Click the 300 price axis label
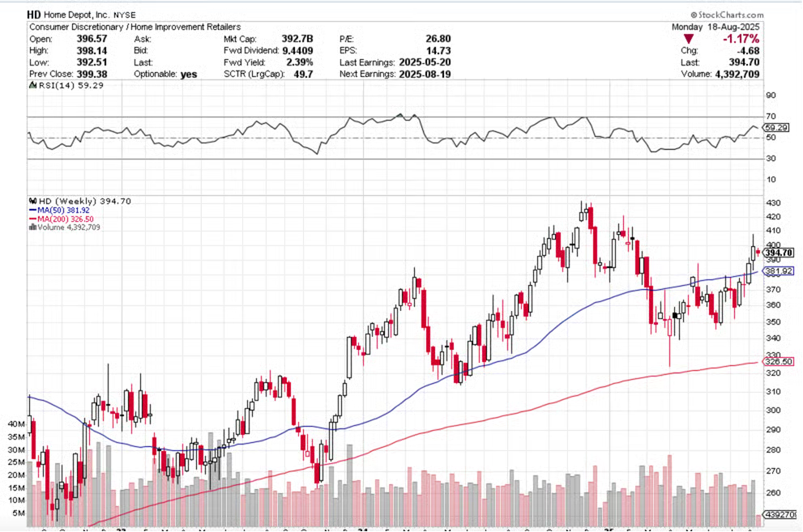The width and height of the screenshot is (803, 532). pos(773,411)
